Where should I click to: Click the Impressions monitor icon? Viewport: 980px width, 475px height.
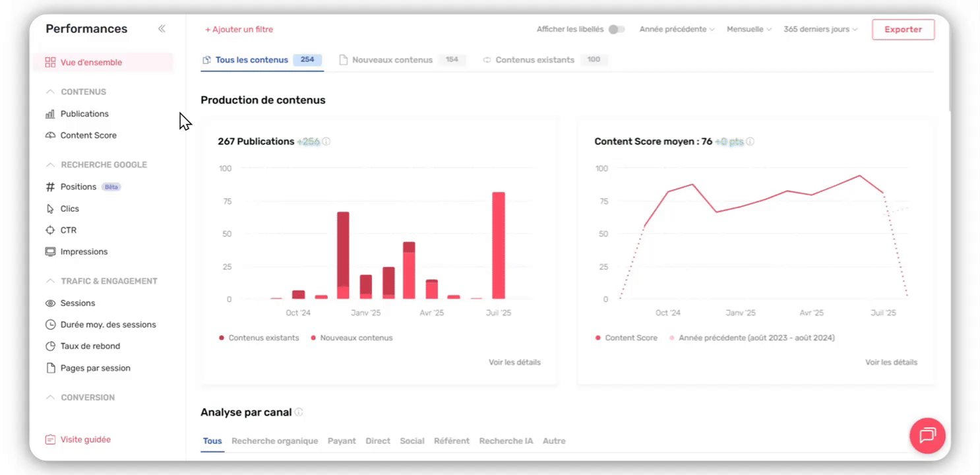[x=50, y=252]
